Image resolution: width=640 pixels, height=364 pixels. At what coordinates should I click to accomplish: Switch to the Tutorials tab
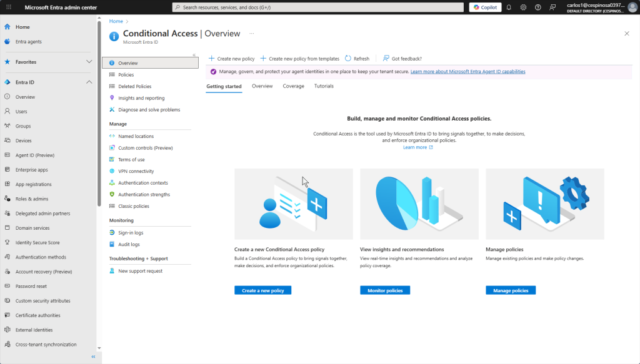[324, 86]
